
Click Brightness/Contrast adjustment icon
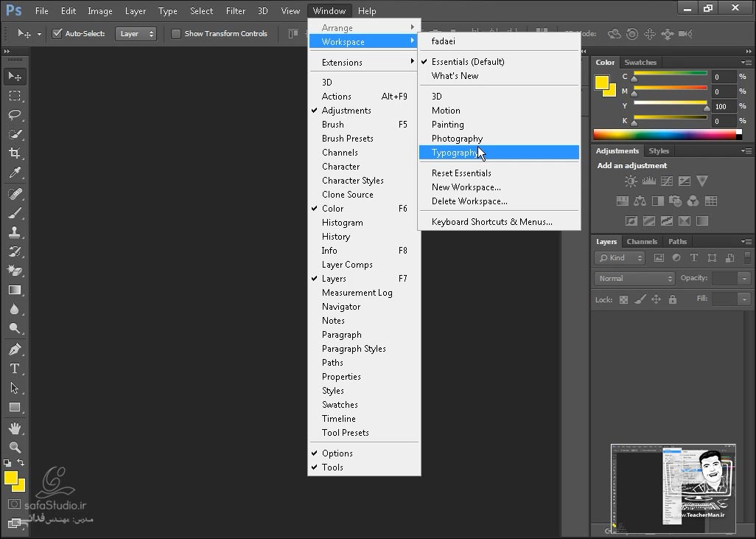pos(631,181)
